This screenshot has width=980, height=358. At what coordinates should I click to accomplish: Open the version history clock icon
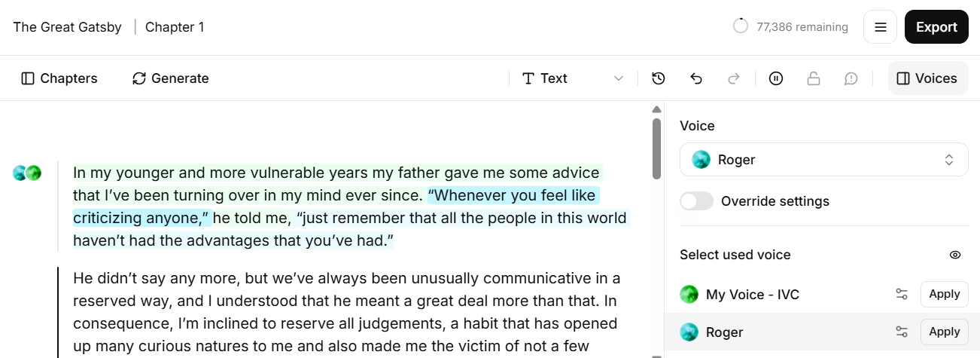659,78
